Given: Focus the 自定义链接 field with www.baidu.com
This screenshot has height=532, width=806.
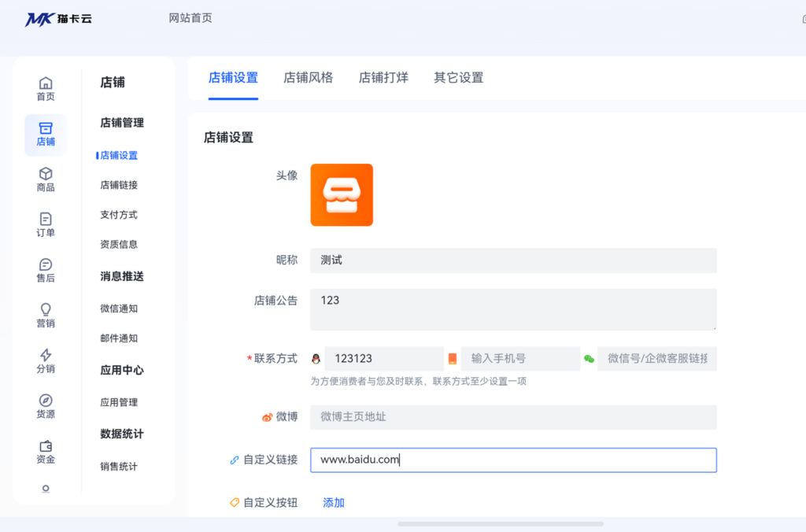Looking at the screenshot, I should click(513, 460).
